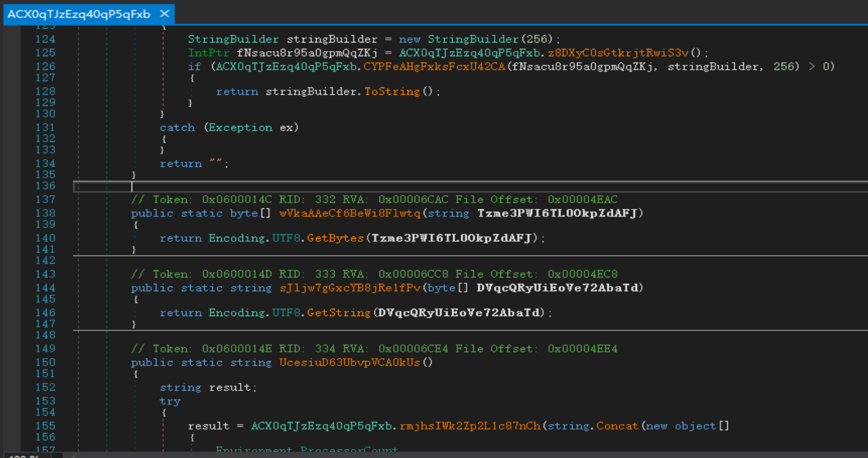Viewport: 868px width, 458px height.
Task: Click token value 0x0600014C in comment
Action: [x=237, y=200]
